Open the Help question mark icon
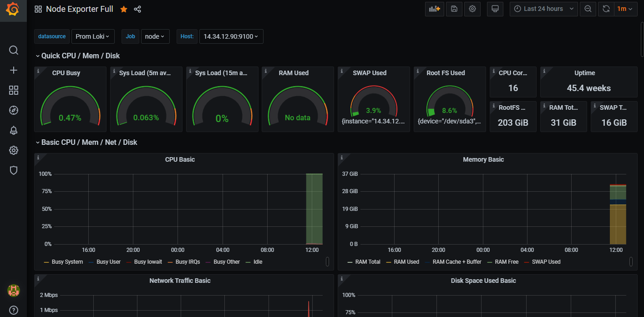Screen dimensions: 644x317 click(x=14, y=310)
